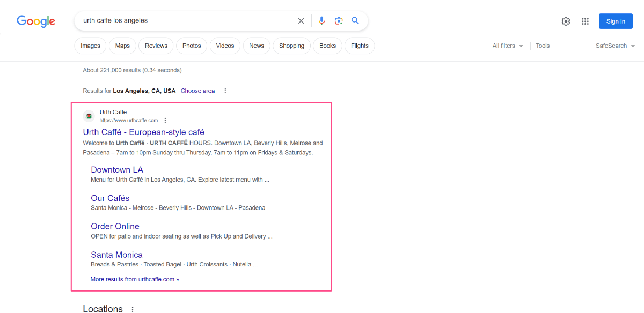Select the Reviews filter chip

(x=156, y=46)
